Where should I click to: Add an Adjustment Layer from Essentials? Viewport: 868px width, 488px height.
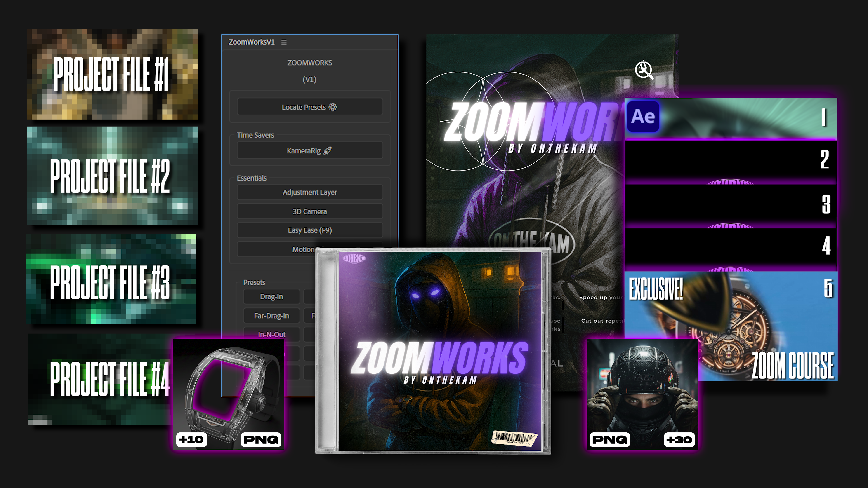tap(310, 192)
